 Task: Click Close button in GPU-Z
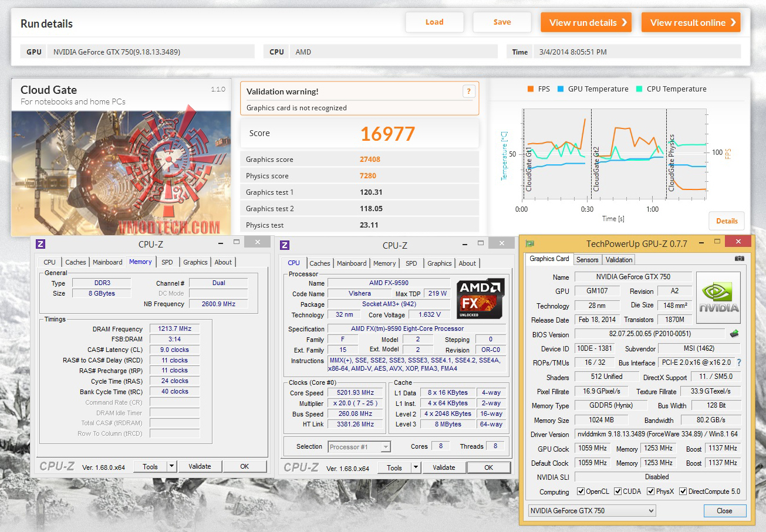724,511
